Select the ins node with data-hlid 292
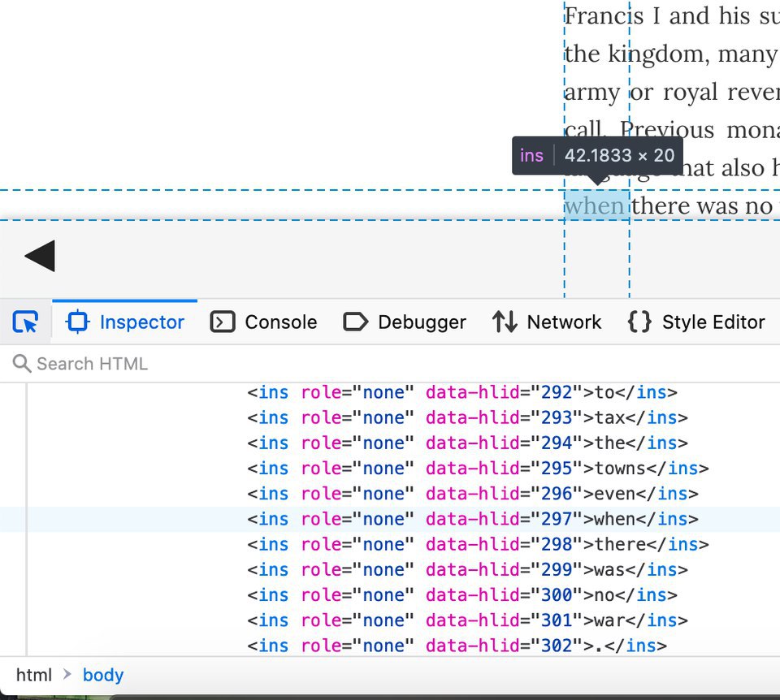780x700 pixels. [462, 392]
